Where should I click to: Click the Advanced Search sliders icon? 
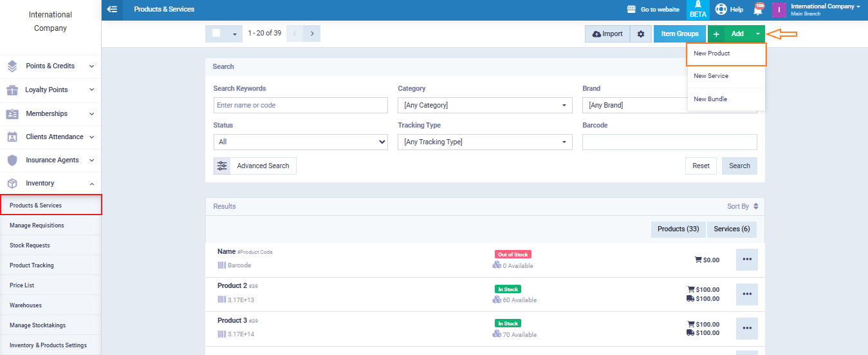pyautogui.click(x=222, y=166)
